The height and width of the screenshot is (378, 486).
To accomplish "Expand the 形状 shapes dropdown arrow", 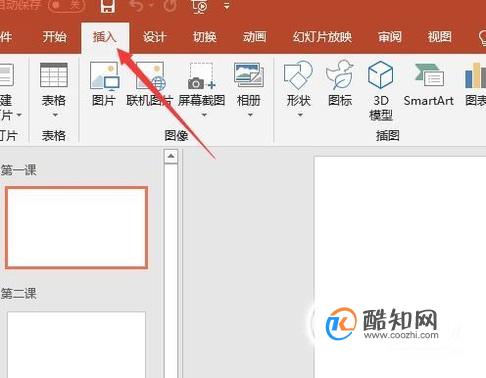I will (300, 115).
